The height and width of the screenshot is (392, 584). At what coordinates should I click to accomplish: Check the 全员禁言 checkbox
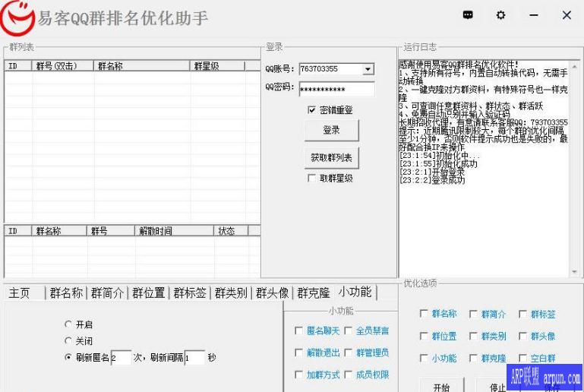(x=349, y=330)
